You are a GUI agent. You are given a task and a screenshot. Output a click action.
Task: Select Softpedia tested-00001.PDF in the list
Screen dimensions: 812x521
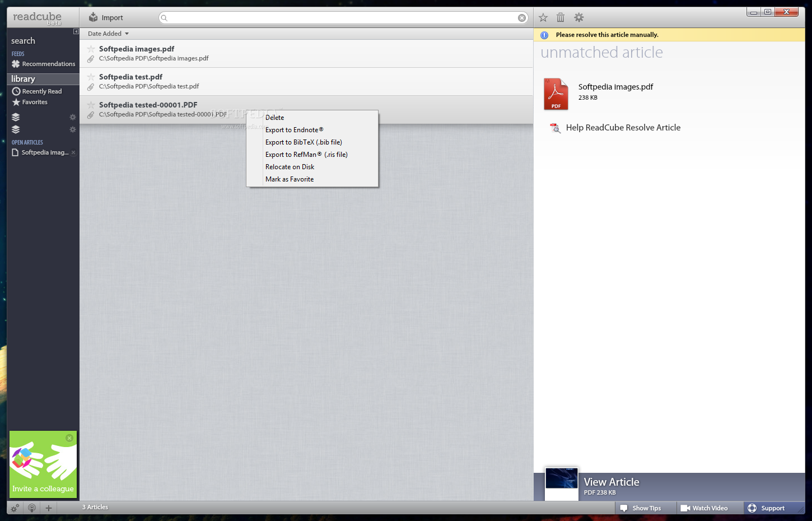coord(306,110)
